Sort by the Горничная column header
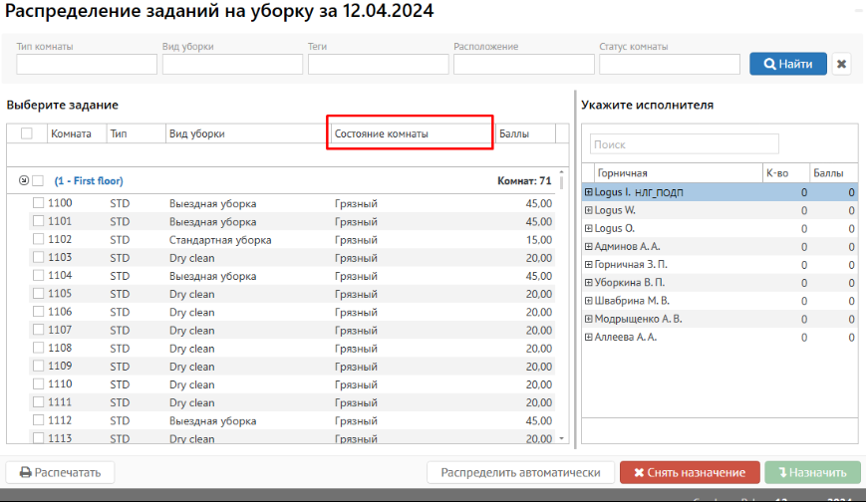The height and width of the screenshot is (504, 866). coord(679,172)
